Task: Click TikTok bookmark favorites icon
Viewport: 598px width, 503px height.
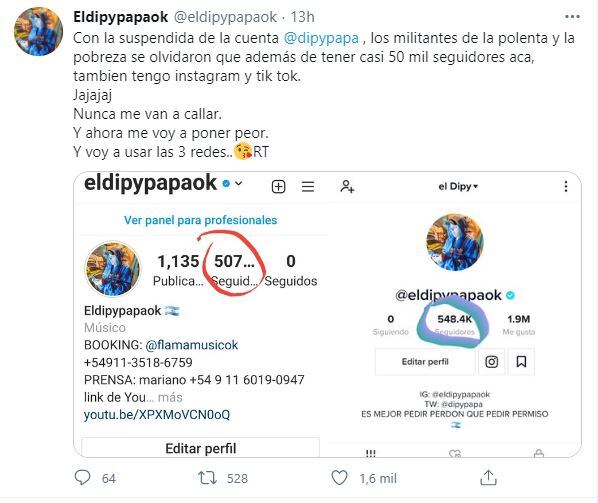Action: [521, 362]
